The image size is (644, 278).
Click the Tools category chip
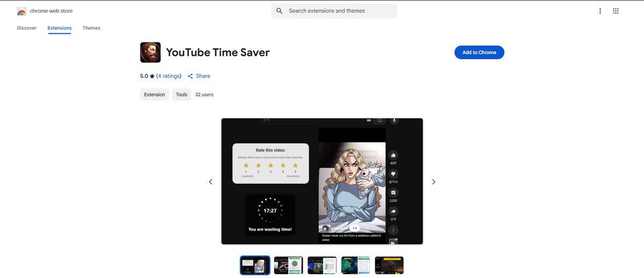click(181, 94)
